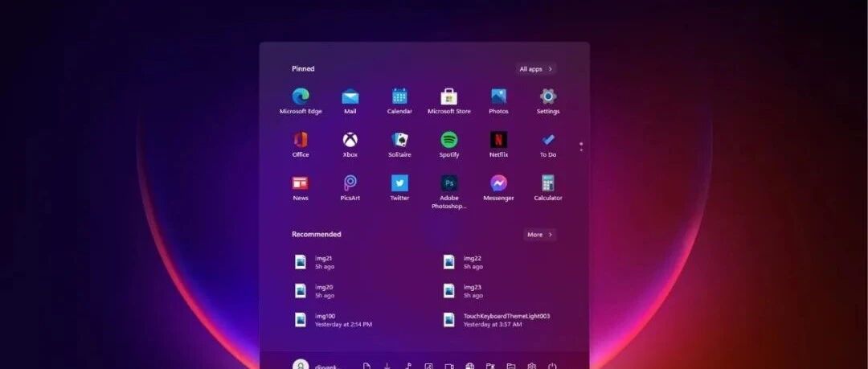868x369 pixels.
Task: Launch Netflix
Action: click(x=498, y=144)
